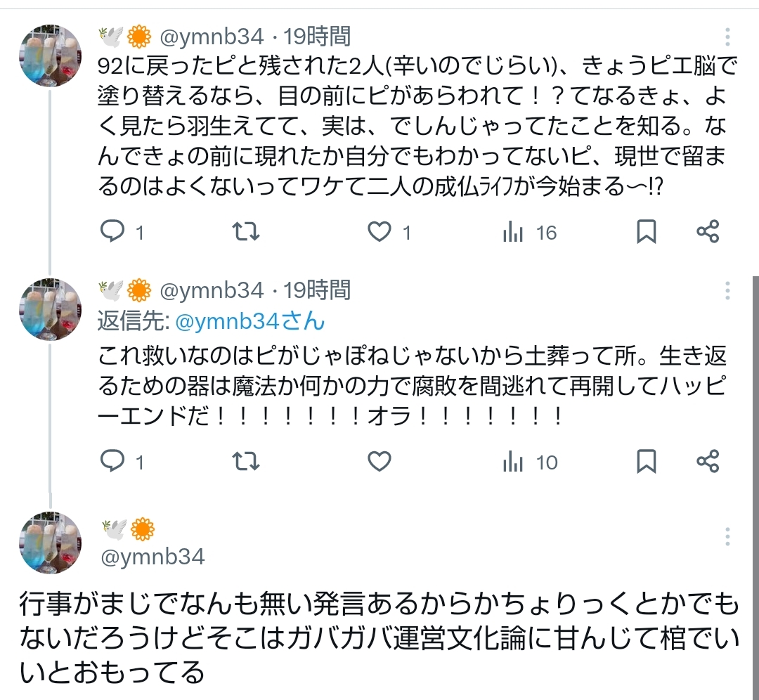
Task: Open @ymnb34 handle on first tweet
Action: [212, 37]
